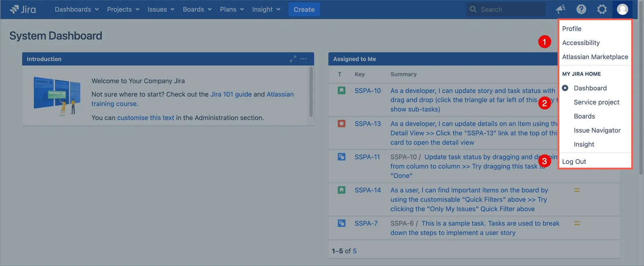Click sub-task type icon for SSPA-11

pyautogui.click(x=341, y=157)
